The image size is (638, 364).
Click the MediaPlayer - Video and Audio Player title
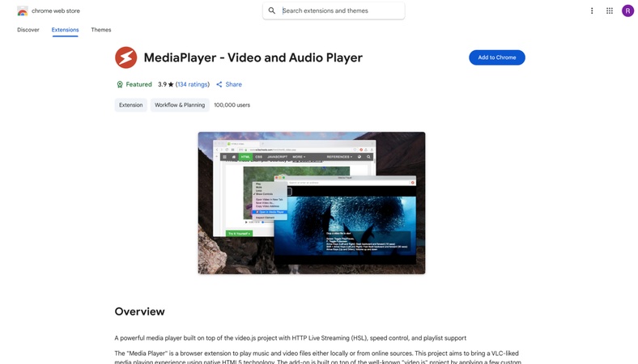[253, 57]
